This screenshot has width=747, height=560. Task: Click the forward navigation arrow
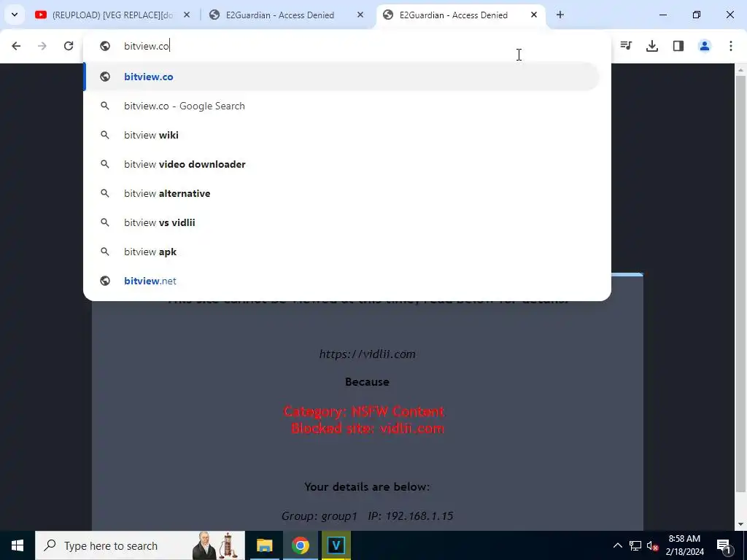42,46
